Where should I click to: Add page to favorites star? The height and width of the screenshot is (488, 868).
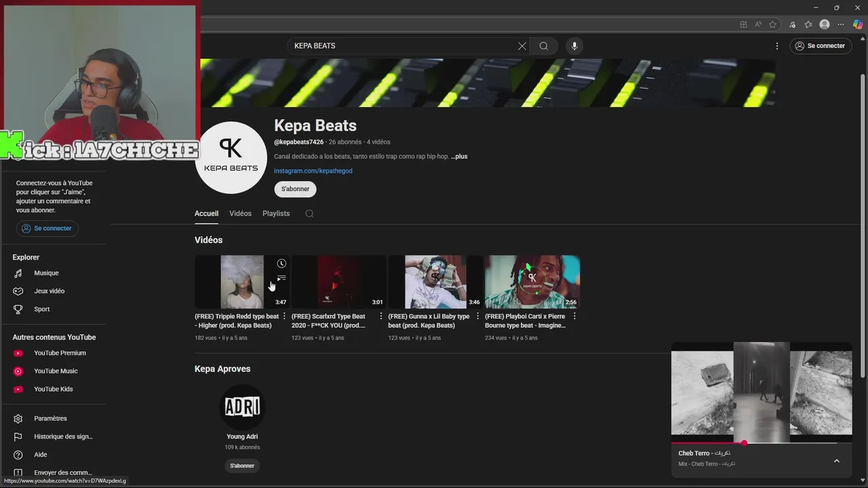[x=772, y=24]
